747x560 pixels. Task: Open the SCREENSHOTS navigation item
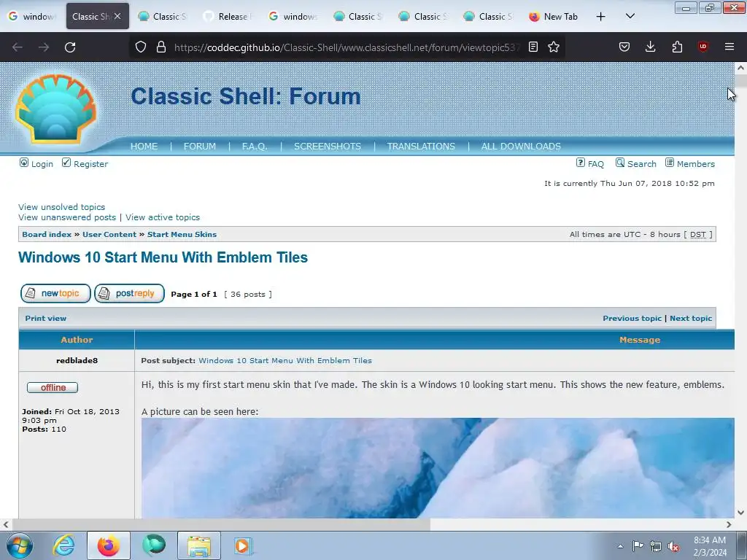328,146
